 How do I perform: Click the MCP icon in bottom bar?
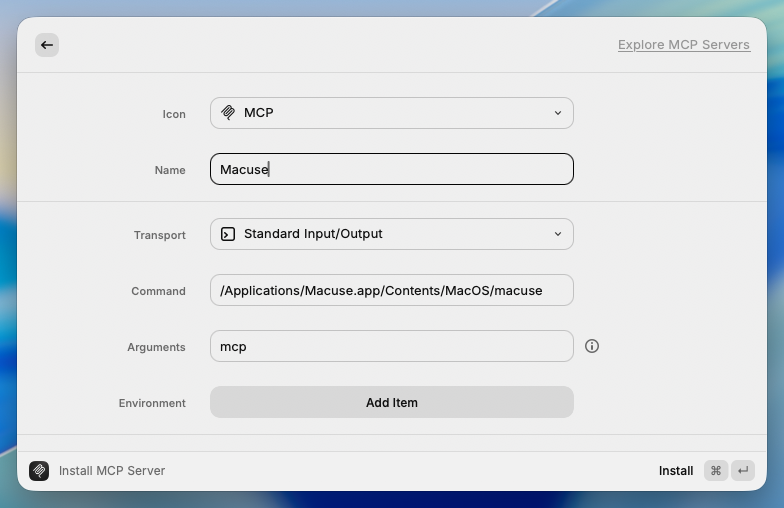tap(39, 471)
